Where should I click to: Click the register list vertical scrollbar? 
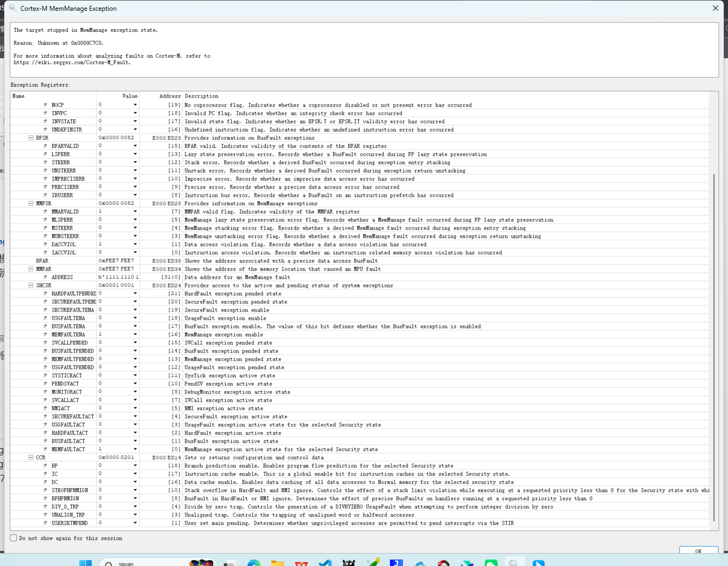714,345
